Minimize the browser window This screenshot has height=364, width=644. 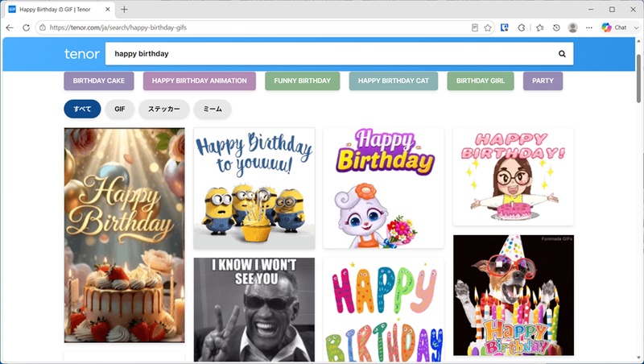(591, 10)
